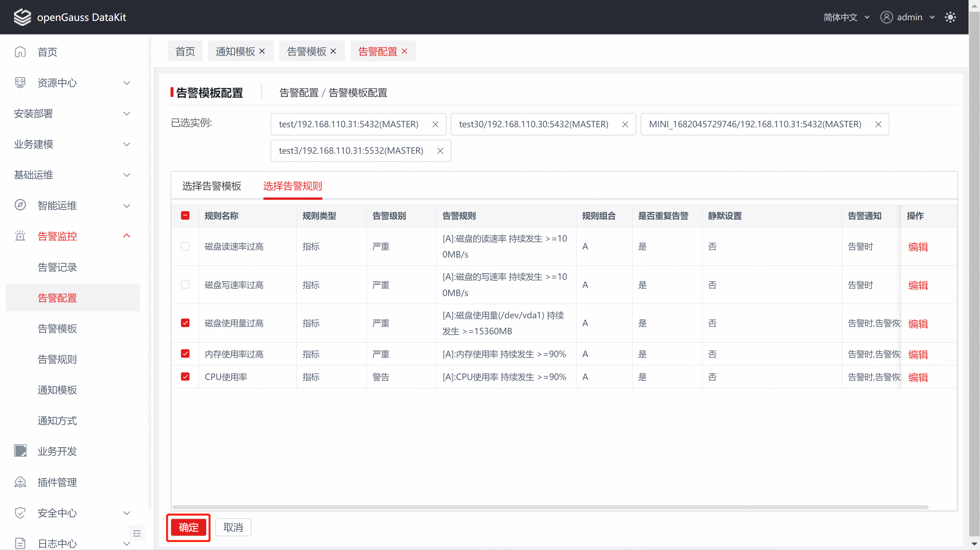
Task: Switch to the 选择告警模板 tab
Action: pyautogui.click(x=212, y=186)
